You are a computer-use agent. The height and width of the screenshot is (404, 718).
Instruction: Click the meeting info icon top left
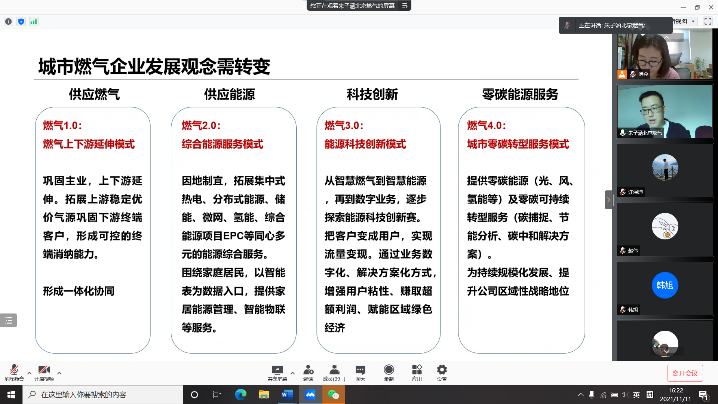(9, 20)
